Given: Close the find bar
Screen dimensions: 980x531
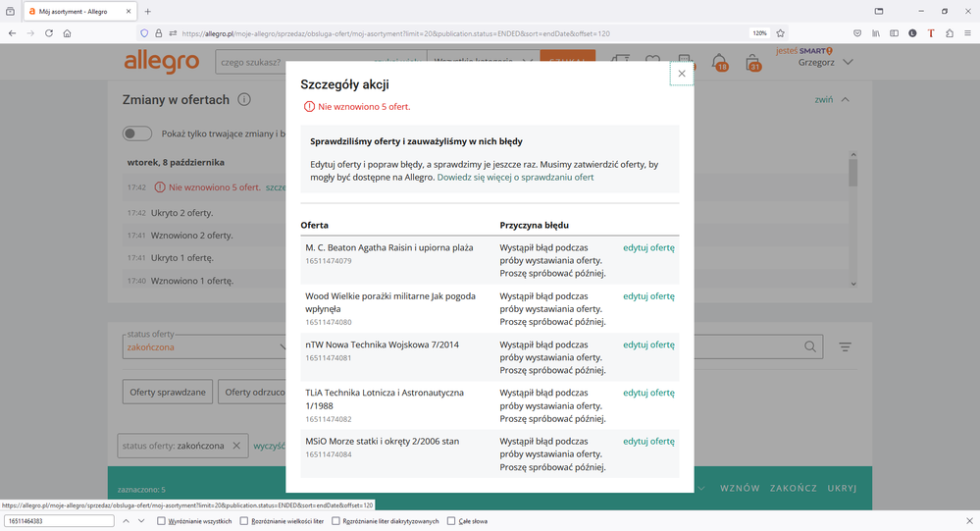Looking at the screenshot, I should tap(969, 521).
